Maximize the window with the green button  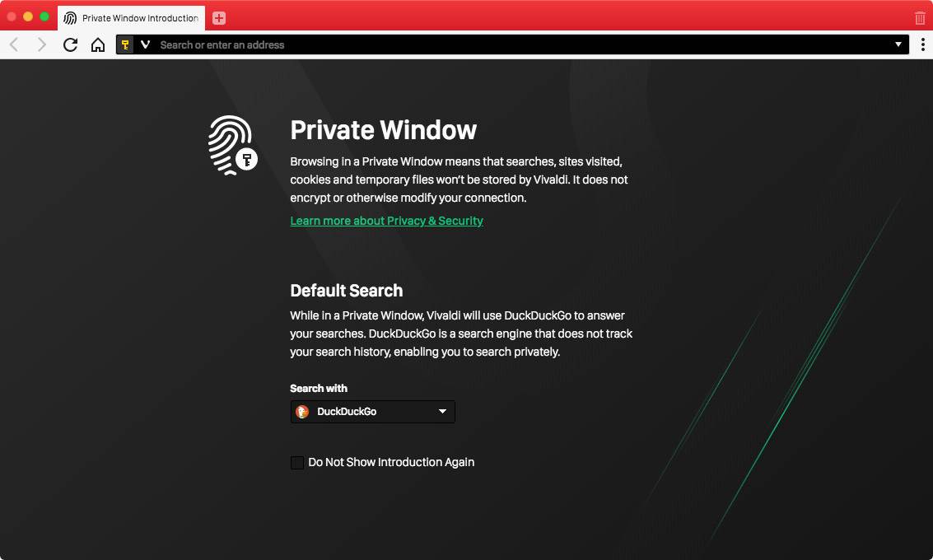pyautogui.click(x=44, y=16)
